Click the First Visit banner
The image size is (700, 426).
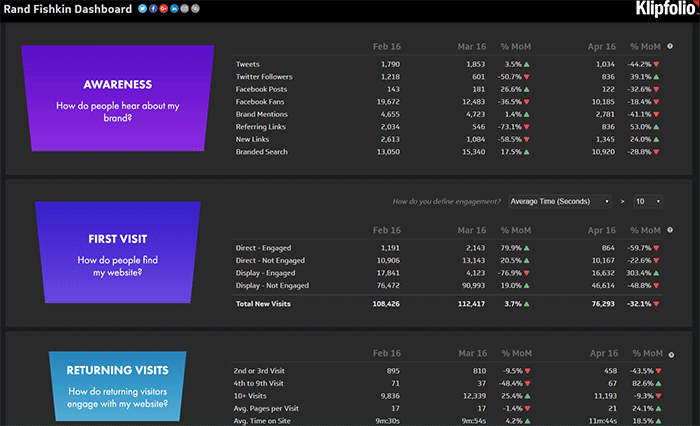[x=117, y=251]
